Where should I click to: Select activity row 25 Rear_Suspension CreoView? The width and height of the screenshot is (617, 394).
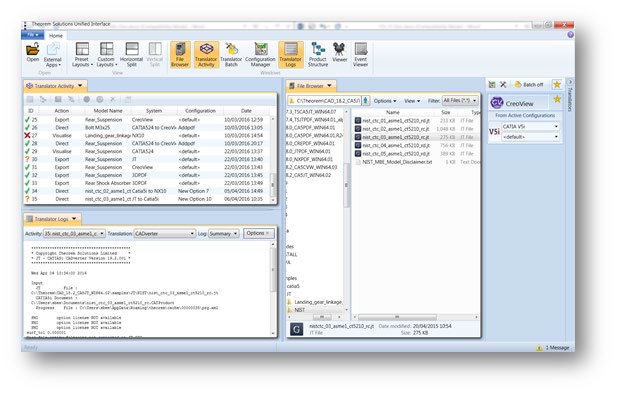click(x=148, y=120)
